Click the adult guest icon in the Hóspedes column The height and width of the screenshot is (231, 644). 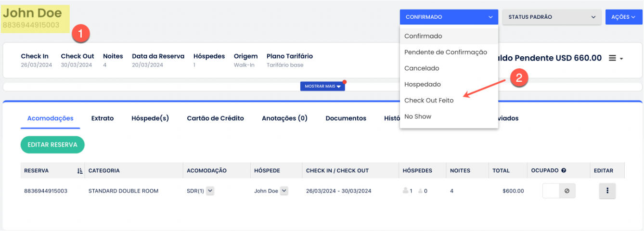(x=405, y=191)
